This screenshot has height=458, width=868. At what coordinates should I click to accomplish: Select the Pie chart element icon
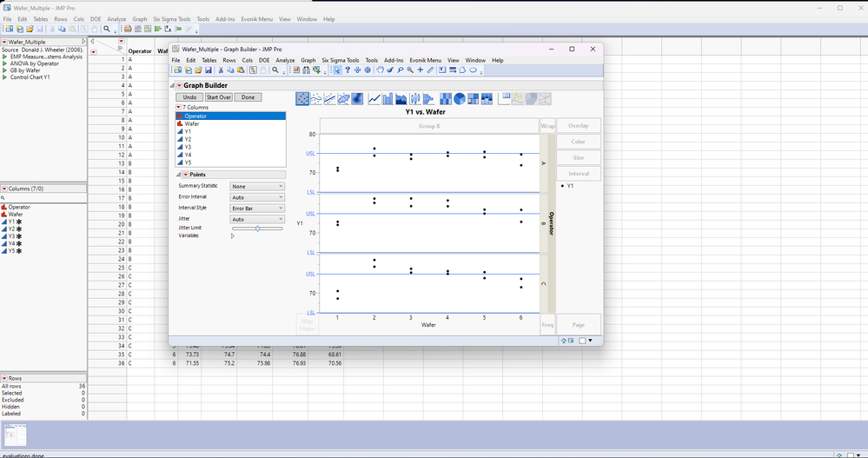click(x=460, y=99)
